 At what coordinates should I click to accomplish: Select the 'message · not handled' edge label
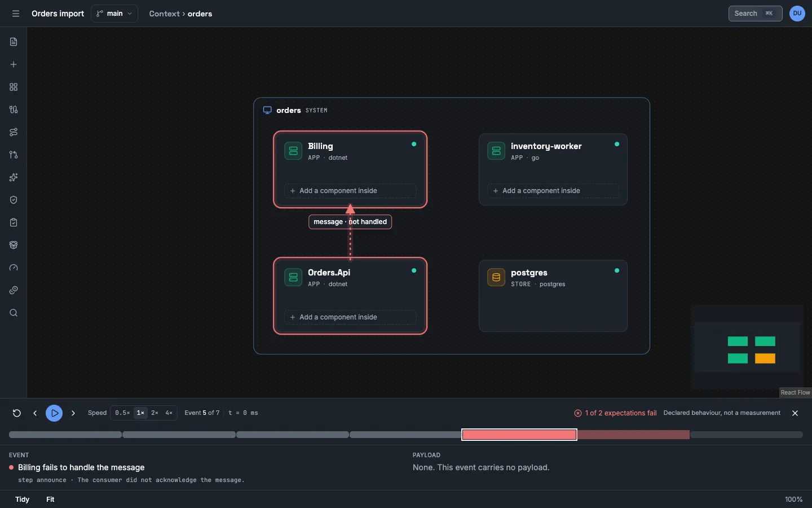coord(350,222)
